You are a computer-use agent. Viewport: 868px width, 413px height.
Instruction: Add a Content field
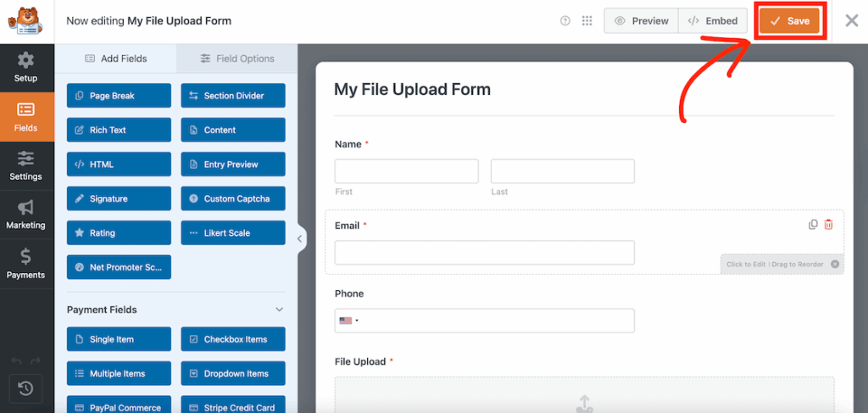233,130
